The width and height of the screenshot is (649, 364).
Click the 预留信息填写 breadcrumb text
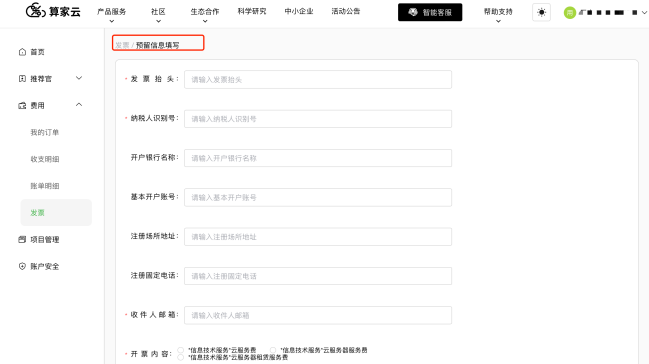158,45
